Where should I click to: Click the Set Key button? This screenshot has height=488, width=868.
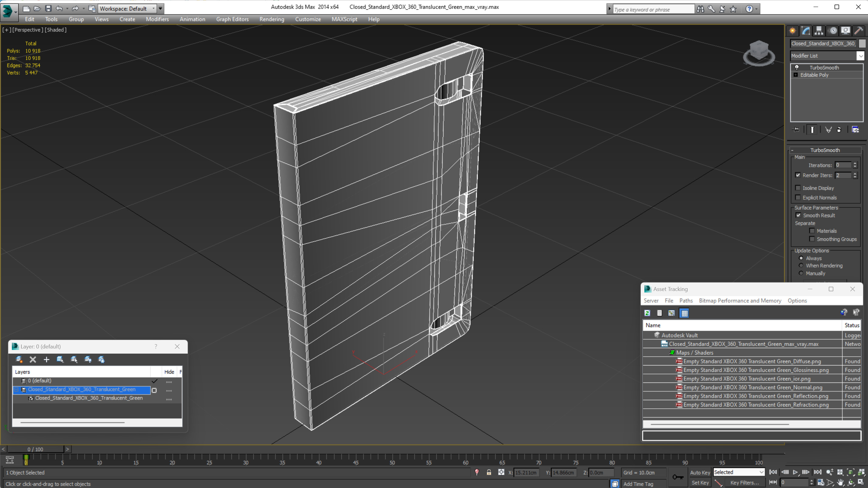(x=700, y=482)
